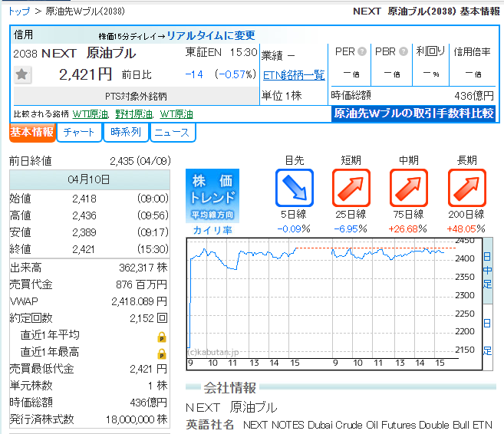
Task: Click the 中期 red up arrow trend icon
Action: (409, 188)
